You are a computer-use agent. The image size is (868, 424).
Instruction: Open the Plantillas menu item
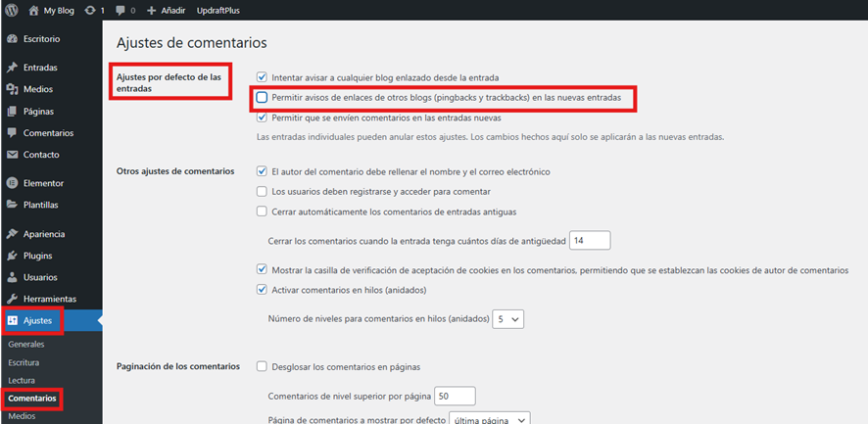(40, 205)
